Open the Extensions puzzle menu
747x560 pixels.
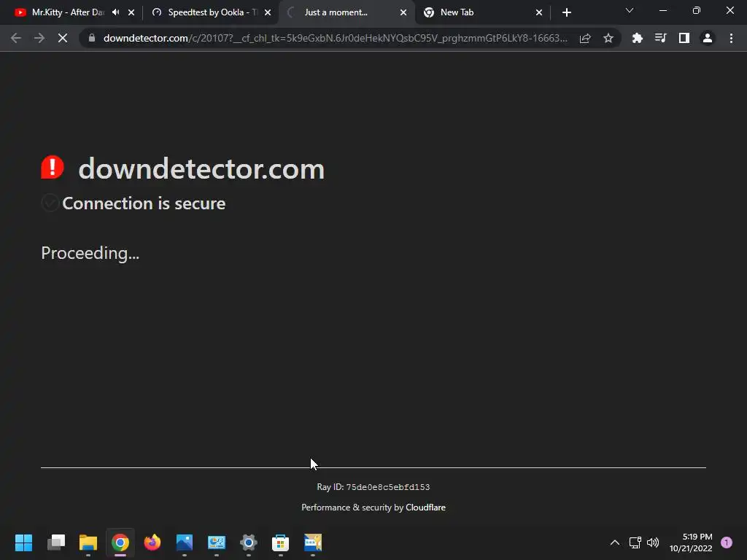tap(637, 38)
